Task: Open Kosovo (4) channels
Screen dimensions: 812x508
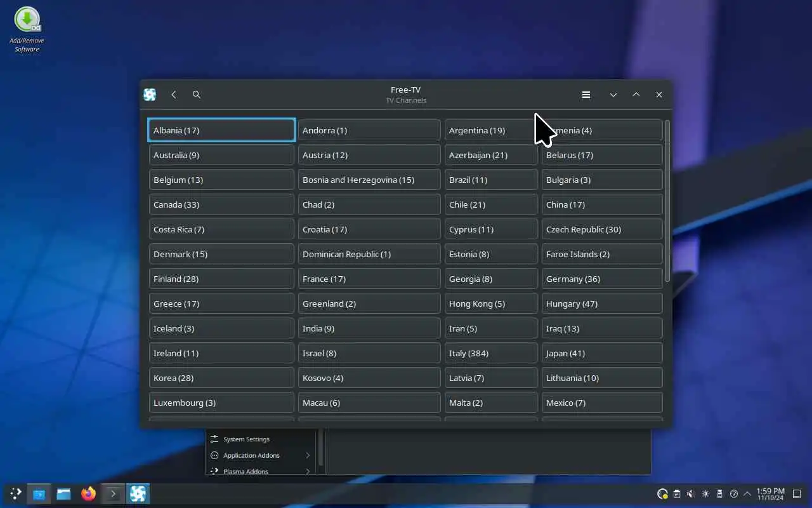Action: pyautogui.click(x=369, y=378)
